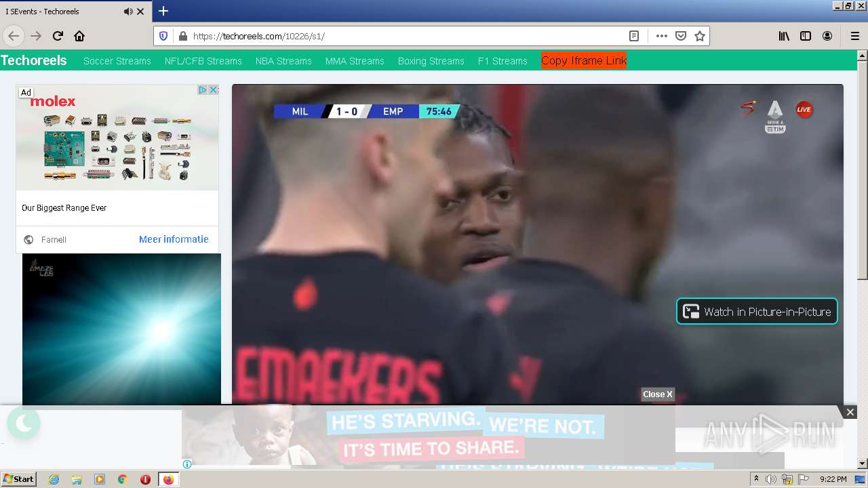Open volume control in system tray
The width and height of the screenshot is (868, 488).
771,479
